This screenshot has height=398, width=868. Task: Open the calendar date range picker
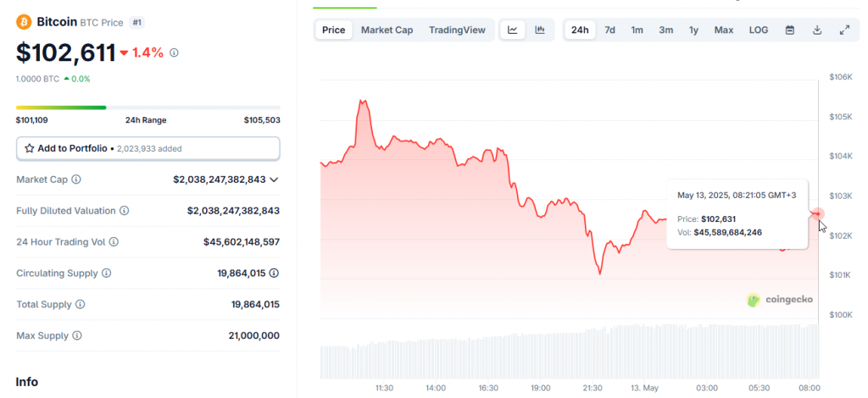tap(790, 30)
